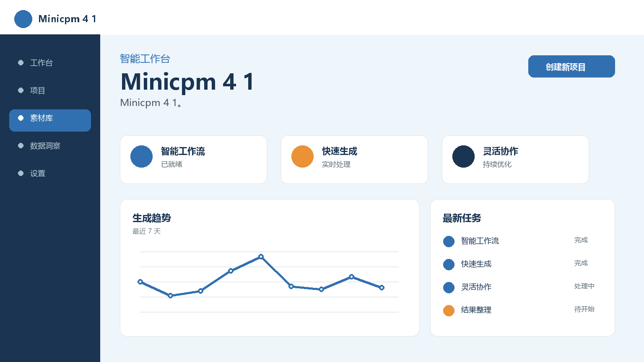The width and height of the screenshot is (644, 362).
Task: Click the 最新任务 panel title
Action: tap(462, 218)
